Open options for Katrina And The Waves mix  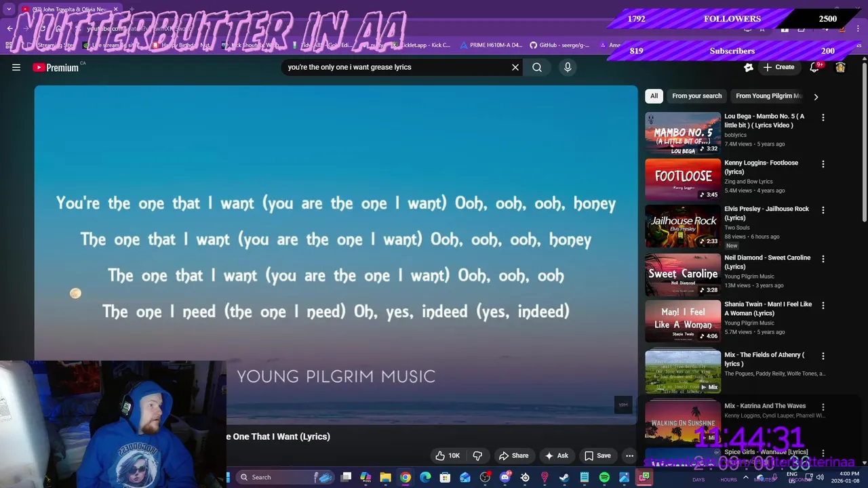[x=823, y=407]
